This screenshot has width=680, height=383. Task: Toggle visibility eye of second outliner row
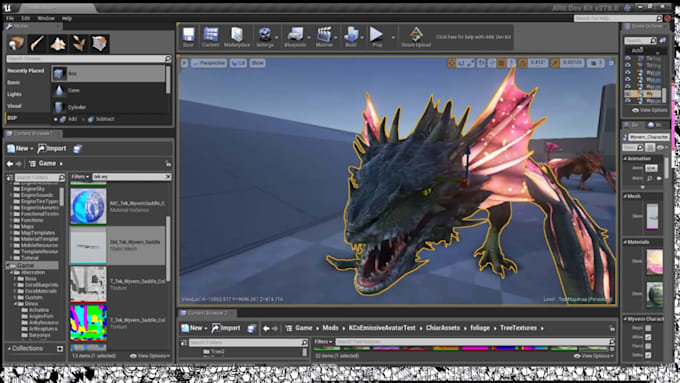(x=628, y=65)
